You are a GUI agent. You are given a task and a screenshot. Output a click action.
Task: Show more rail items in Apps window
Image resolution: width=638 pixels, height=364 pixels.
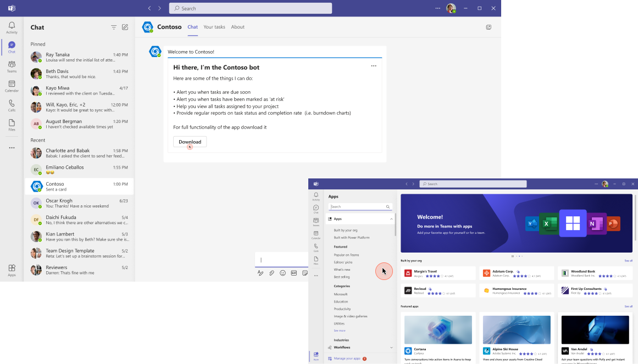316,276
